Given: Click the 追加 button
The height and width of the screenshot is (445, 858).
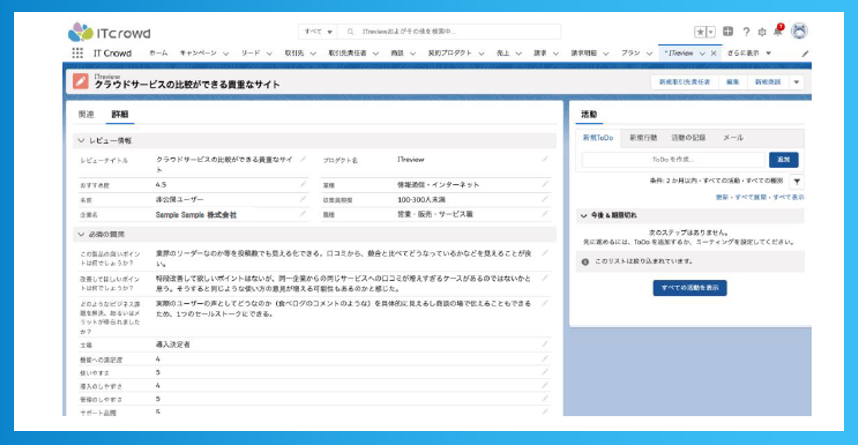Looking at the screenshot, I should click(784, 159).
